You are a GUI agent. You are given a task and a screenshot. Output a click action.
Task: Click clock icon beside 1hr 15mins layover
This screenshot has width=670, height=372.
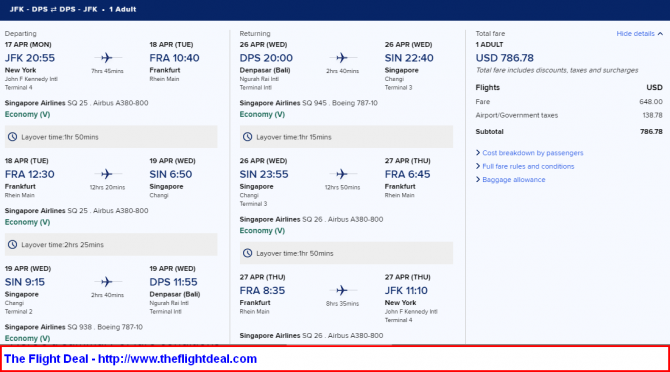(x=248, y=137)
